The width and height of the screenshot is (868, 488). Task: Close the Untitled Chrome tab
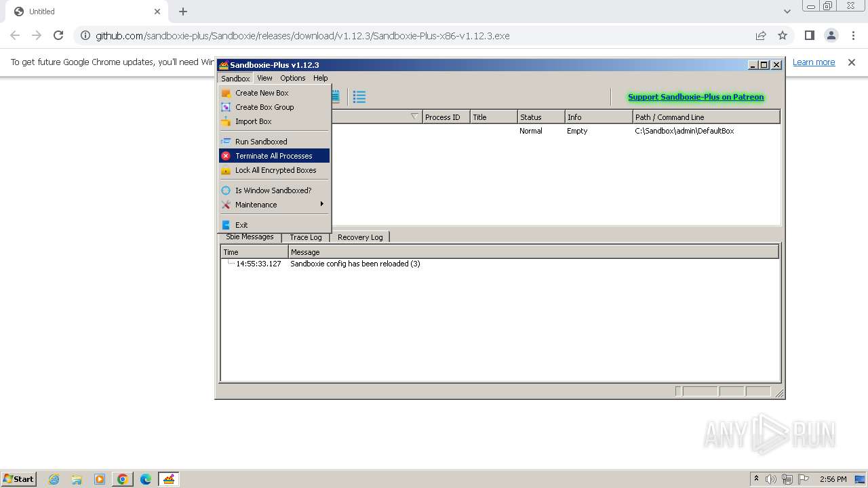pyautogui.click(x=157, y=12)
